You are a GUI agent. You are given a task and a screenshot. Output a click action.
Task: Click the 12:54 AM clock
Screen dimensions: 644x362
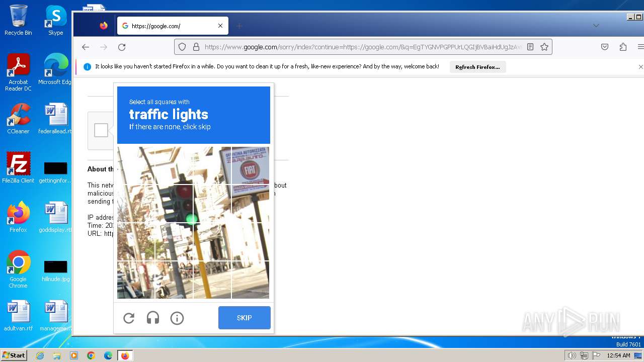pos(618,355)
